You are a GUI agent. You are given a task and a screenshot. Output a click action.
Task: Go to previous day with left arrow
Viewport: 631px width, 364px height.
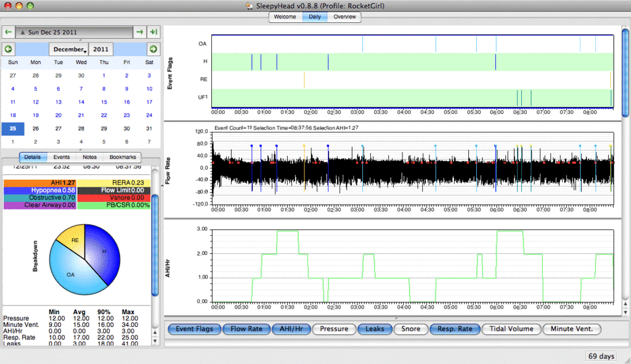click(x=9, y=32)
